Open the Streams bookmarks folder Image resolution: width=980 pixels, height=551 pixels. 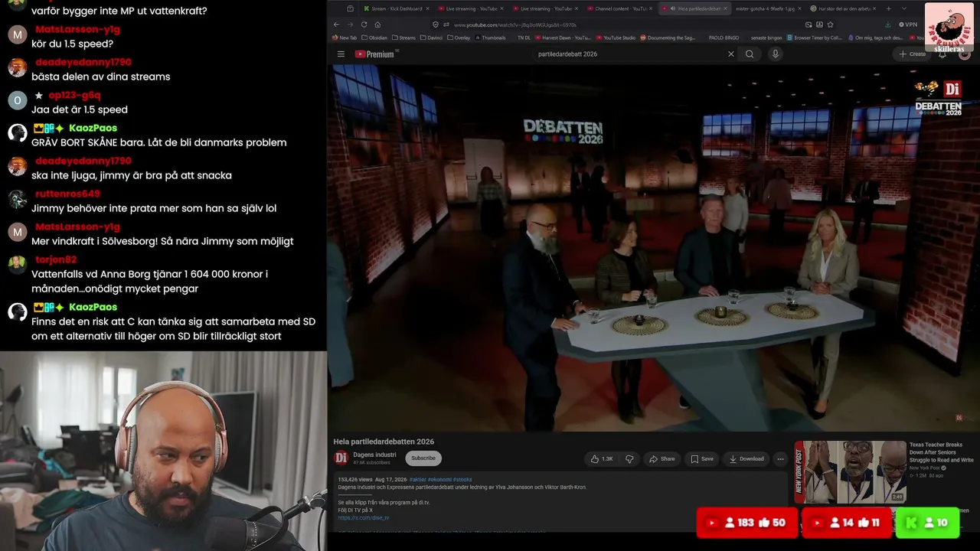coord(403,37)
